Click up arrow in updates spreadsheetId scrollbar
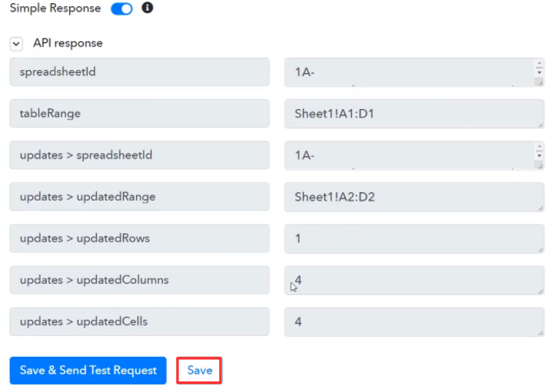Viewport: 557px width, 392px height. pyautogui.click(x=539, y=147)
